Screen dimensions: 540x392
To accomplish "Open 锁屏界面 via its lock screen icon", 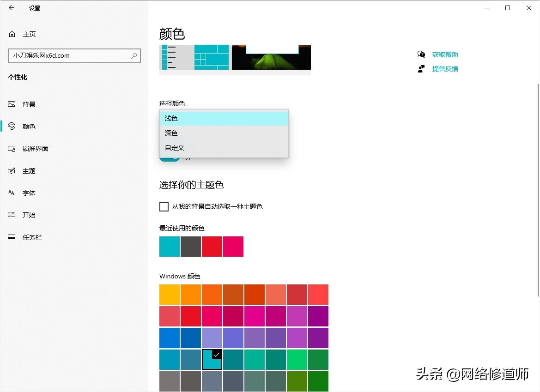I will tap(11, 149).
